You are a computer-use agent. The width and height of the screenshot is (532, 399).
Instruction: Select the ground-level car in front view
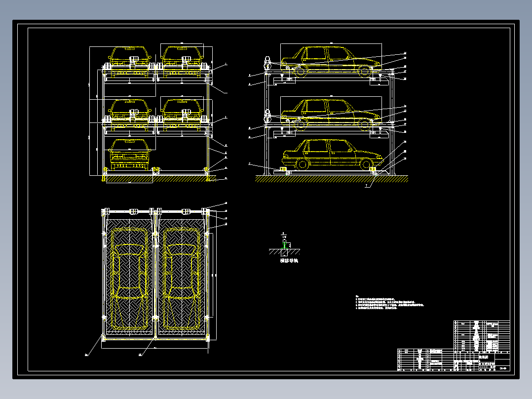tap(129, 154)
